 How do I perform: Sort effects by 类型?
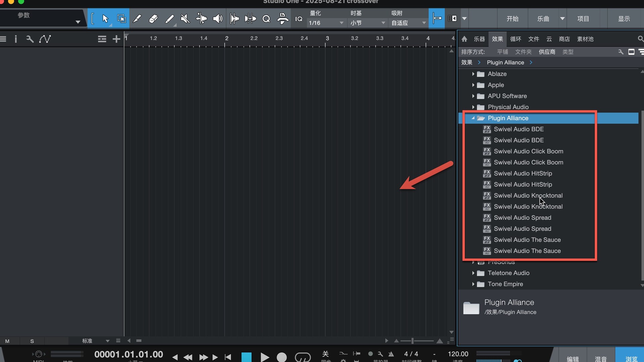[568, 52]
